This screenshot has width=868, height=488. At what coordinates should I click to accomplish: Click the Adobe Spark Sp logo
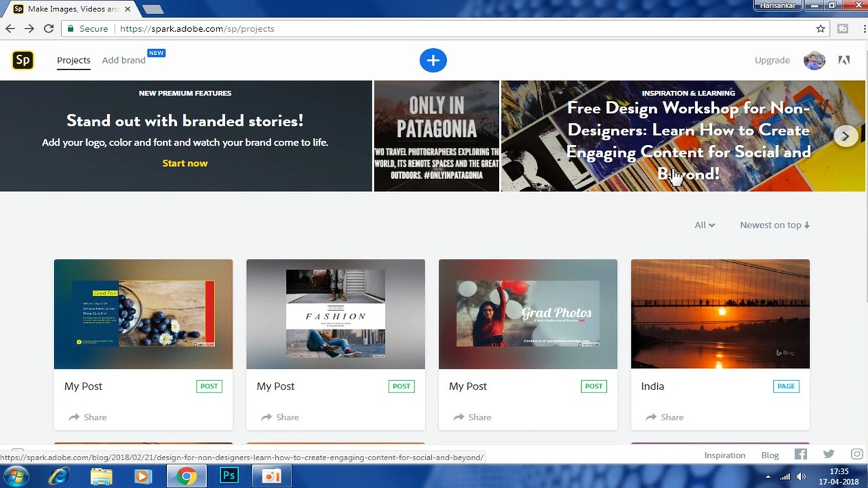pyautogui.click(x=23, y=60)
